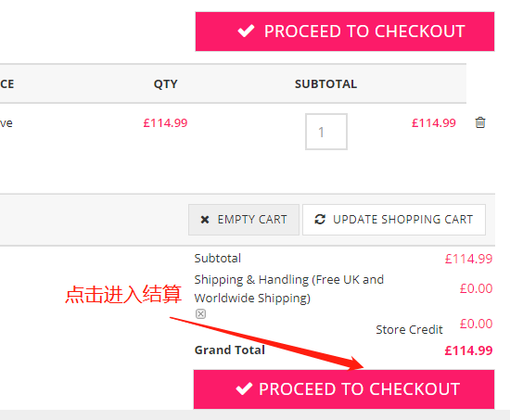The image size is (510, 420).
Task: Click row subtotal £114.99 next to trash icon
Action: (x=434, y=123)
